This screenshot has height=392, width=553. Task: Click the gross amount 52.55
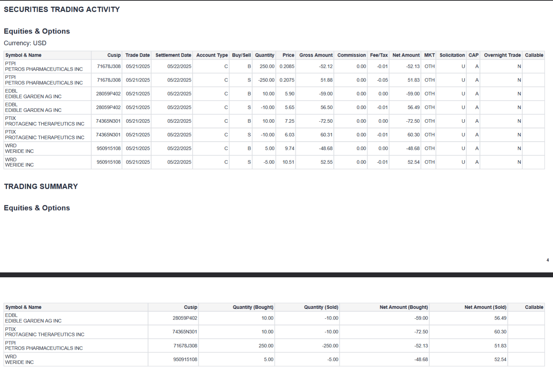(x=327, y=162)
